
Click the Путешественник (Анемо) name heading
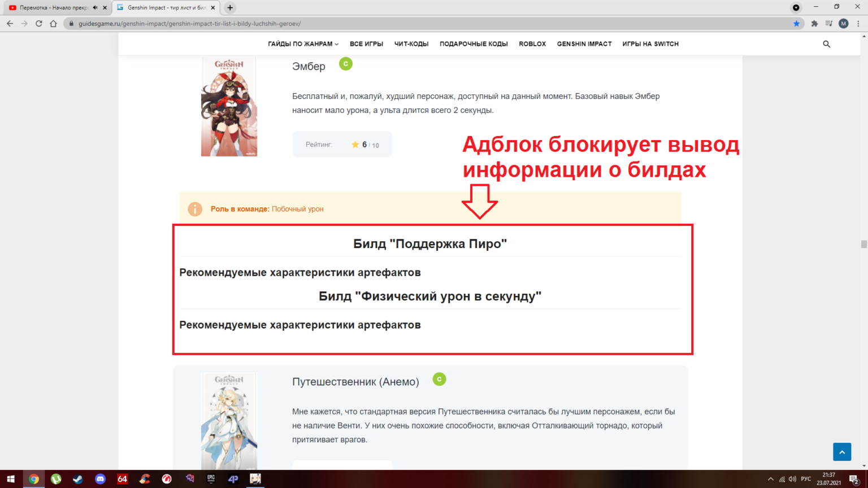click(355, 382)
